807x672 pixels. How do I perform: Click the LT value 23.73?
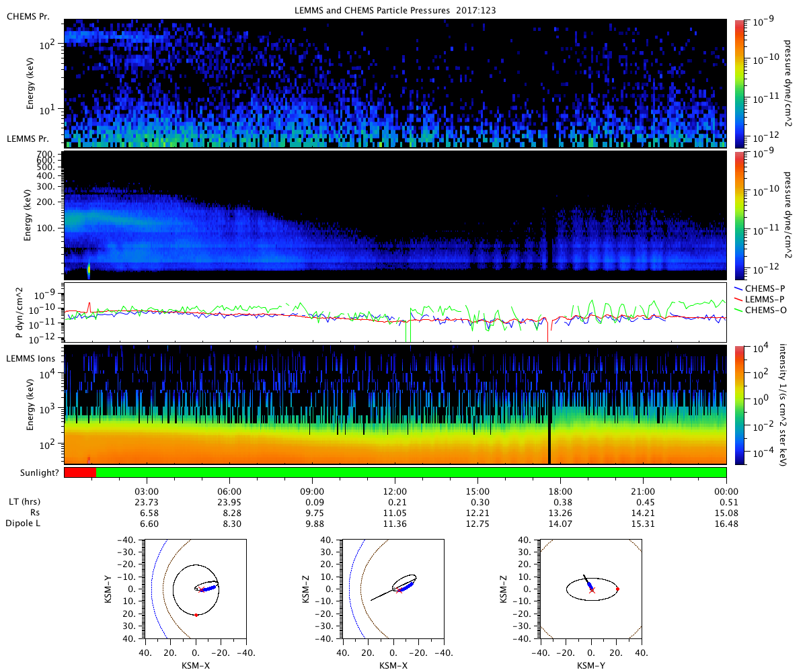pyautogui.click(x=147, y=502)
